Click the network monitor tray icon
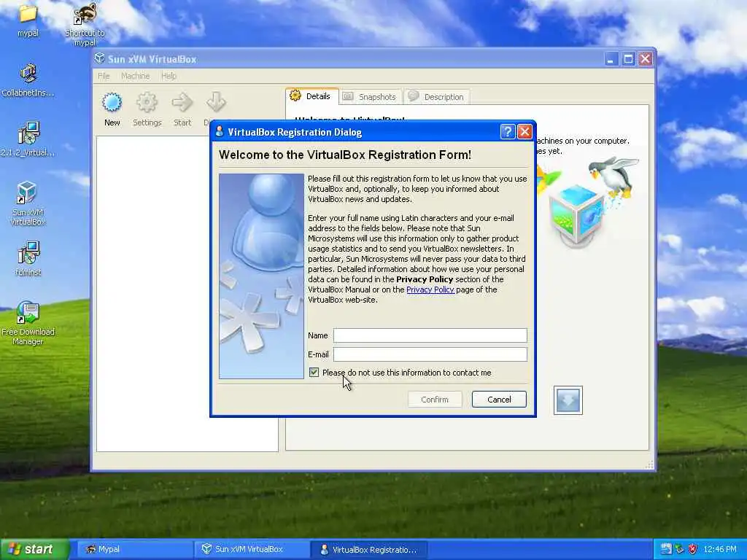 click(x=679, y=549)
